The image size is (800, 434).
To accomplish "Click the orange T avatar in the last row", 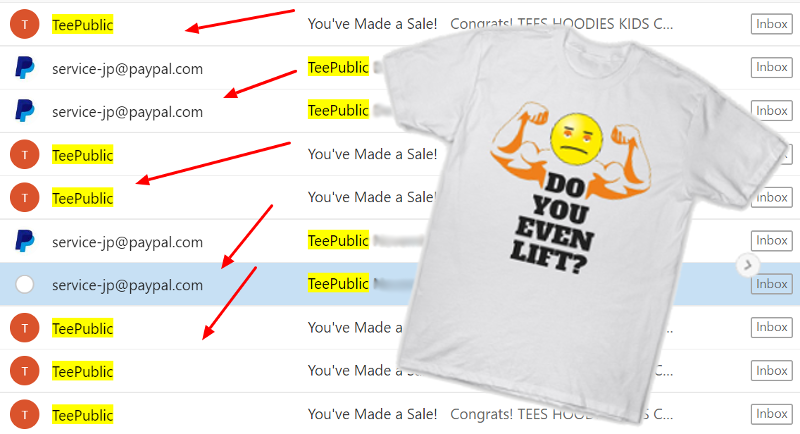I will tap(24, 414).
